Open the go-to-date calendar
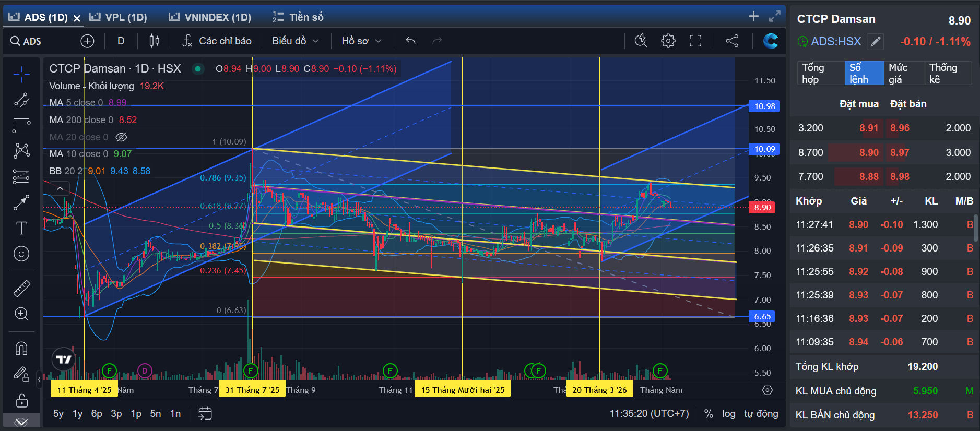The image size is (980, 431). point(205,414)
